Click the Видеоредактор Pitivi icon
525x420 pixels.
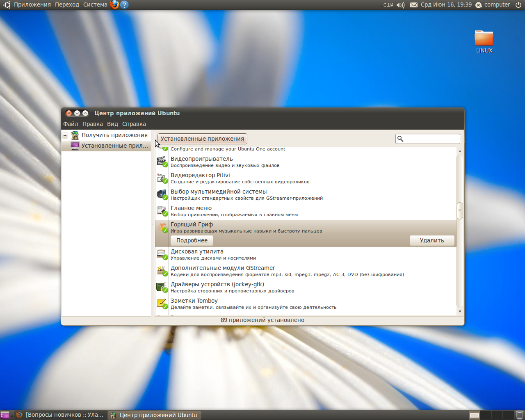click(x=162, y=178)
